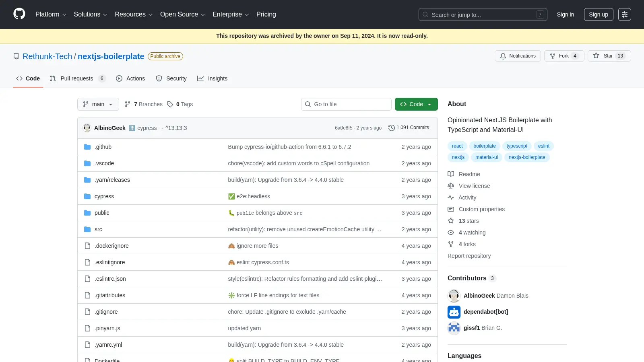Click the stars icon in About

[x=451, y=221]
